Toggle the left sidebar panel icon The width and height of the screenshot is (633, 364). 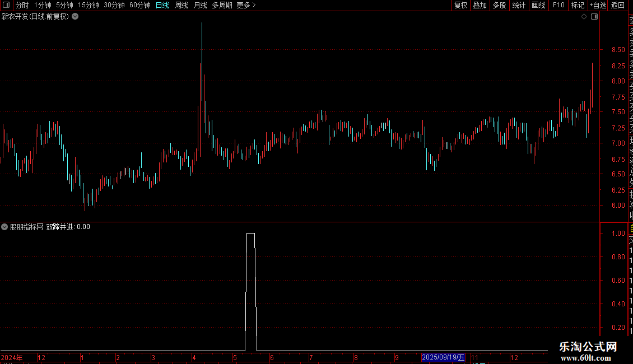tap(6, 5)
